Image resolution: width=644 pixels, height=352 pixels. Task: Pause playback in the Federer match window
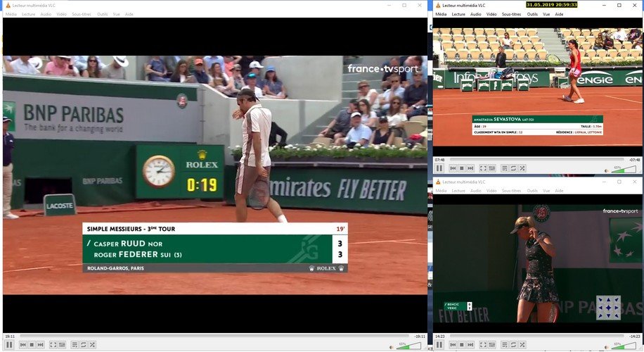tap(9, 344)
